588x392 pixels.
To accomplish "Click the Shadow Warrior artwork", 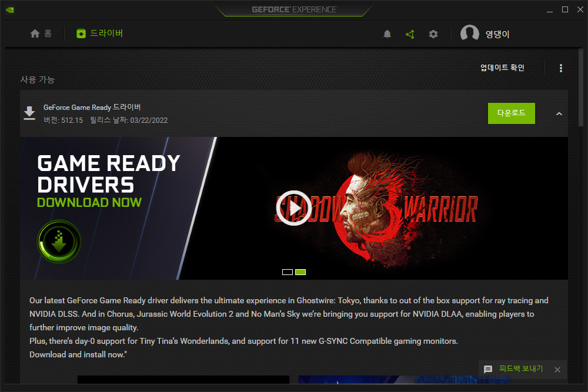I will point(376,209).
